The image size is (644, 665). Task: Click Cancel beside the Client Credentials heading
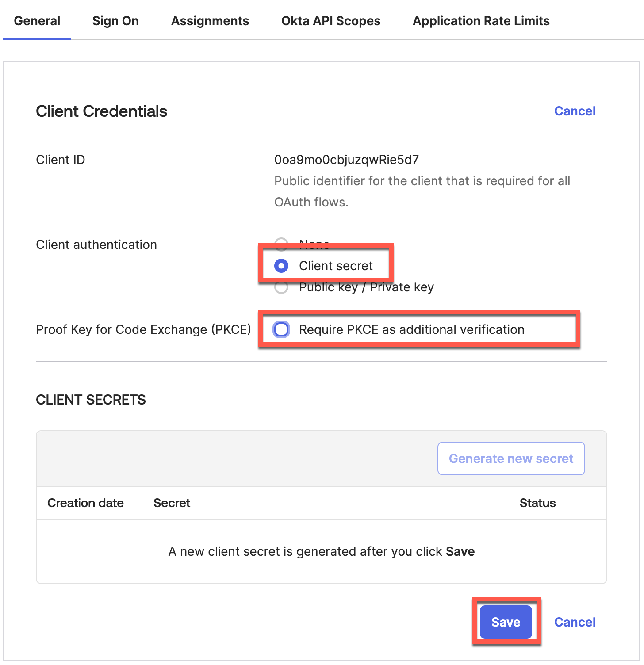pyautogui.click(x=575, y=111)
